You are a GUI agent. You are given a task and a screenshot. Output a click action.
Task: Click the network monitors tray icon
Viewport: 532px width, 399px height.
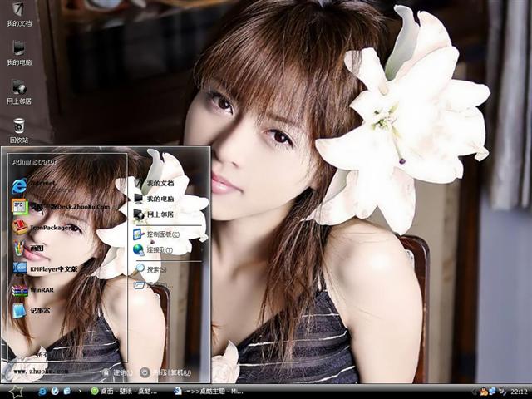point(492,392)
